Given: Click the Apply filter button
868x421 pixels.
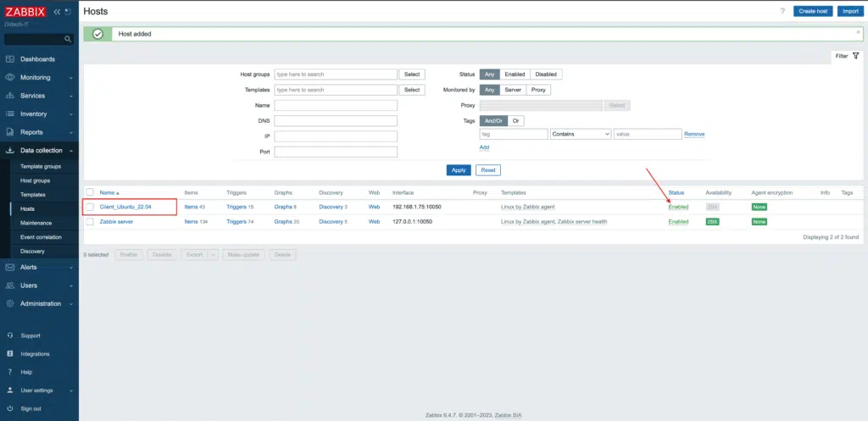Looking at the screenshot, I should pyautogui.click(x=459, y=169).
